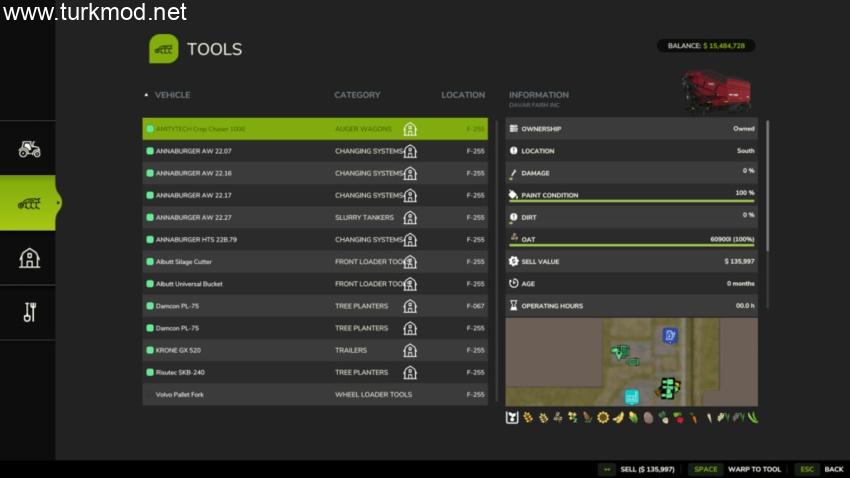Click the sunflower crop icon
This screenshot has height=478, width=850.
coord(603,417)
